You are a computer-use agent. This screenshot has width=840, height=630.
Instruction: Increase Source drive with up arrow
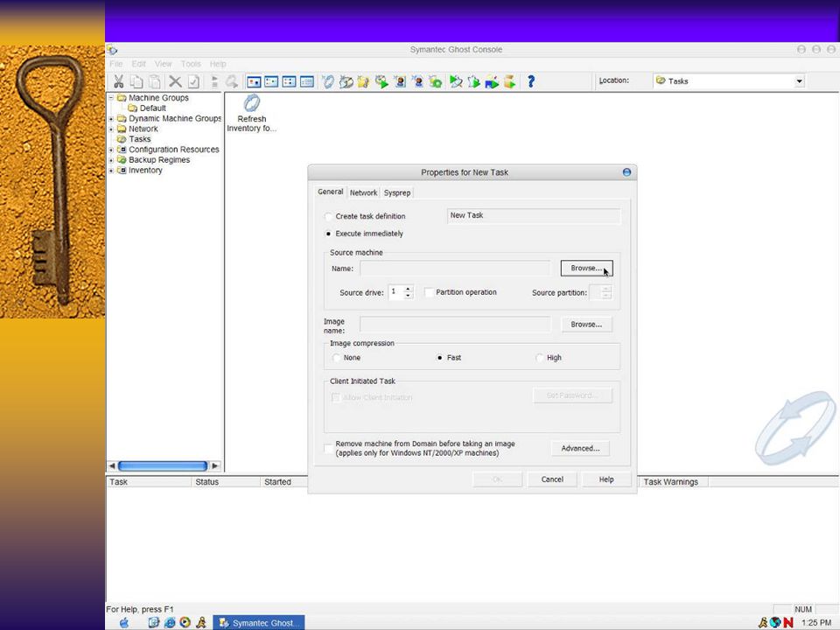click(409, 289)
